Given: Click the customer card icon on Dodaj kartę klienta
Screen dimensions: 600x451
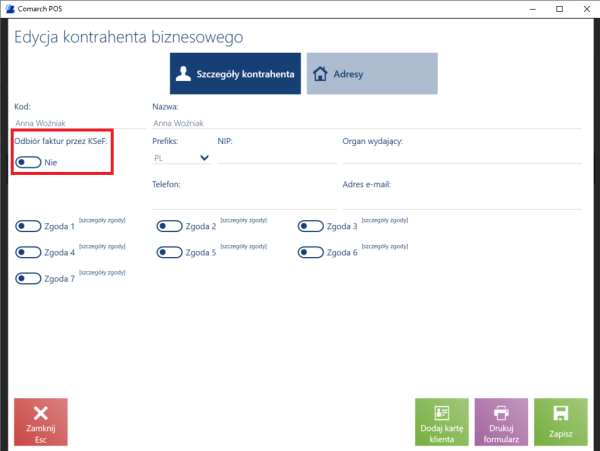Looking at the screenshot, I should [442, 413].
